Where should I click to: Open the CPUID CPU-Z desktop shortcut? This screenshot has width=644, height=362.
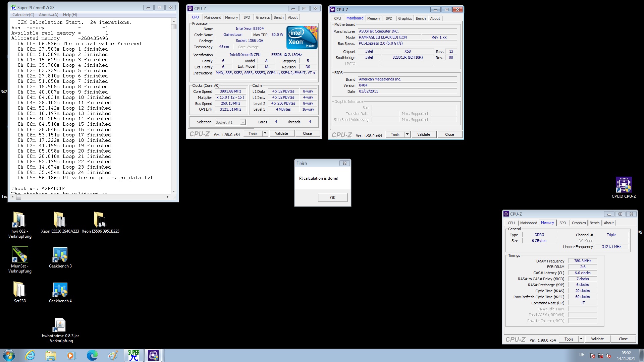(x=624, y=185)
